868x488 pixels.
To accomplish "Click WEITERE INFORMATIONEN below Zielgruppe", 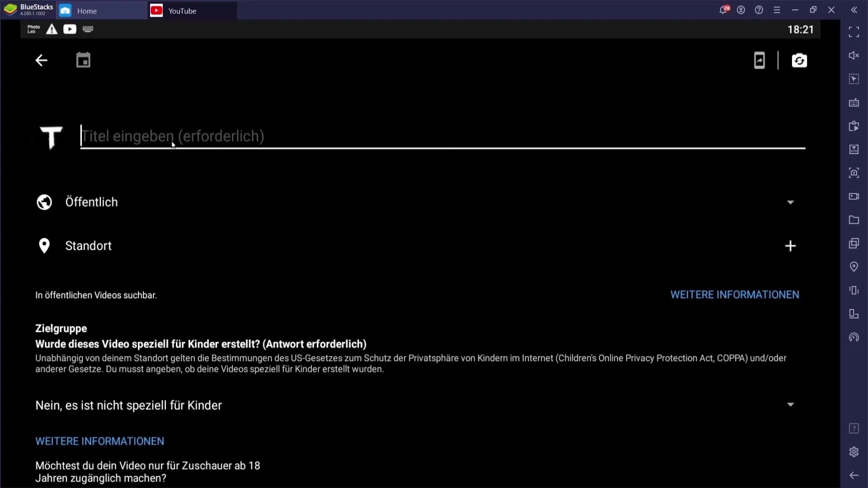I will coord(99,441).
